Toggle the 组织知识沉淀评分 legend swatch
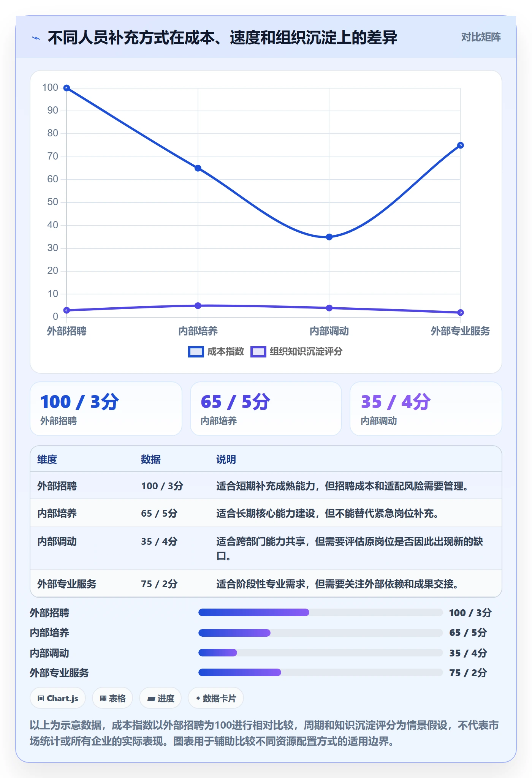Image resolution: width=532 pixels, height=778 pixels. [x=258, y=352]
